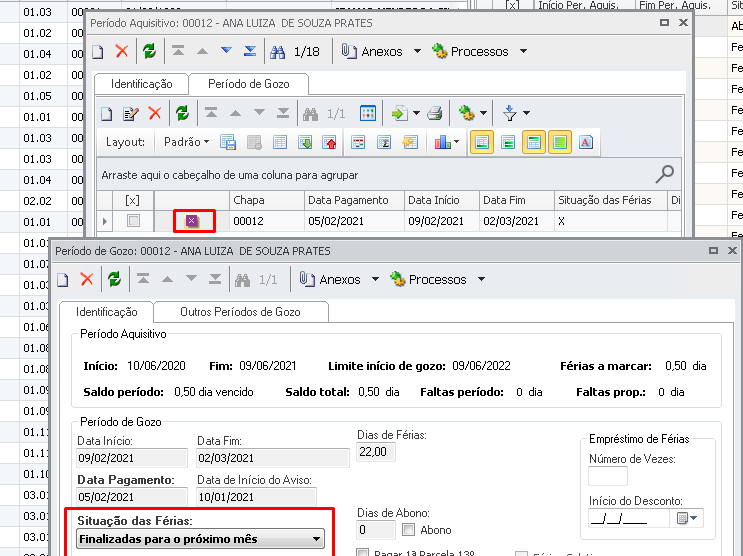Click Início do Desconto date field
Image resolution: width=743 pixels, height=556 pixels.
[629, 518]
